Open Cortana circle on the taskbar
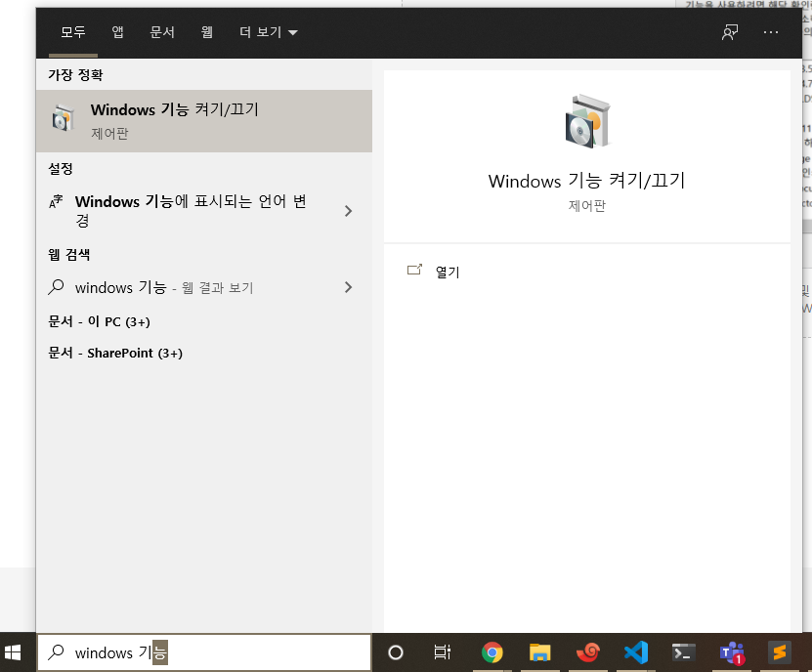The width and height of the screenshot is (812, 672). click(x=395, y=652)
